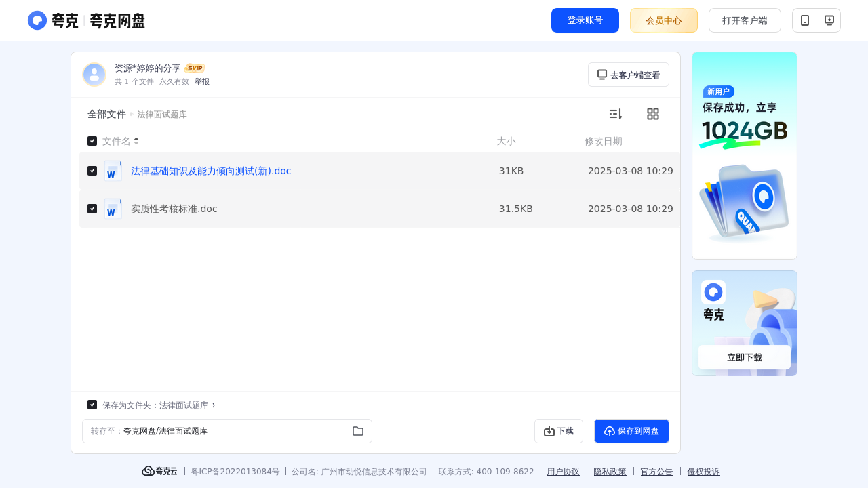The height and width of the screenshot is (488, 868).
Task: Click the 31KB size value
Action: pyautogui.click(x=511, y=171)
